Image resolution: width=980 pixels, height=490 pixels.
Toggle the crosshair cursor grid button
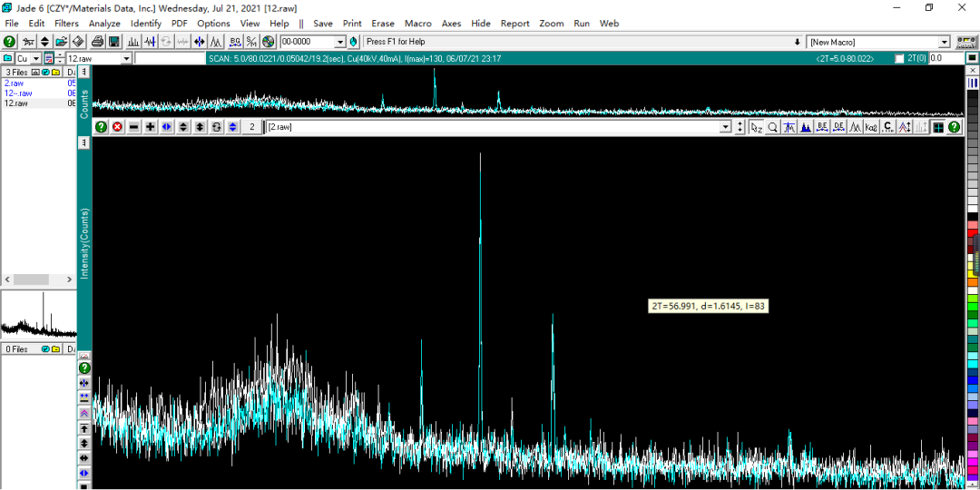pyautogui.click(x=938, y=127)
